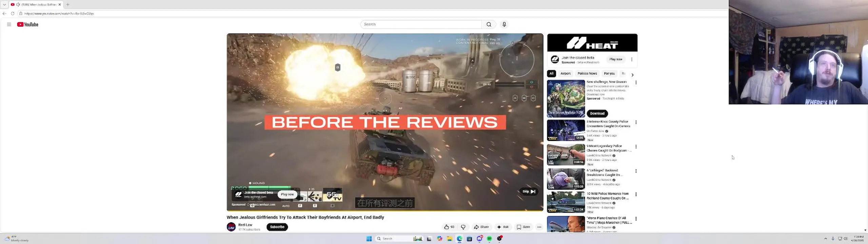The width and height of the screenshot is (868, 244).
Task: Open the HEAT ad options menu
Action: 632,59
